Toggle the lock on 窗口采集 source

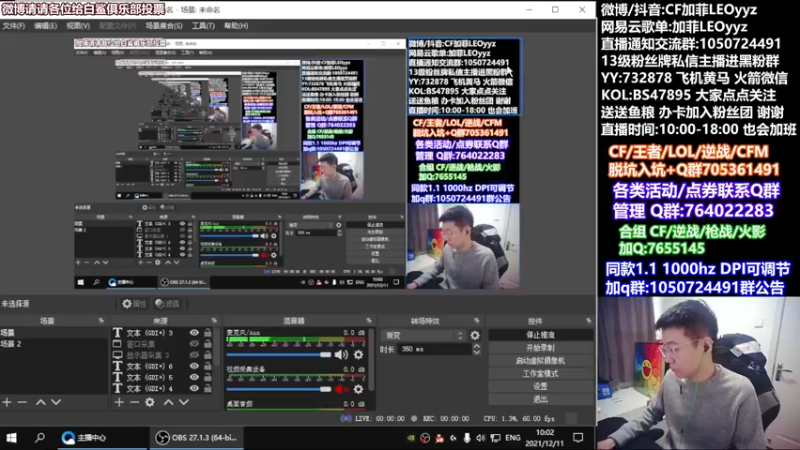click(x=208, y=344)
